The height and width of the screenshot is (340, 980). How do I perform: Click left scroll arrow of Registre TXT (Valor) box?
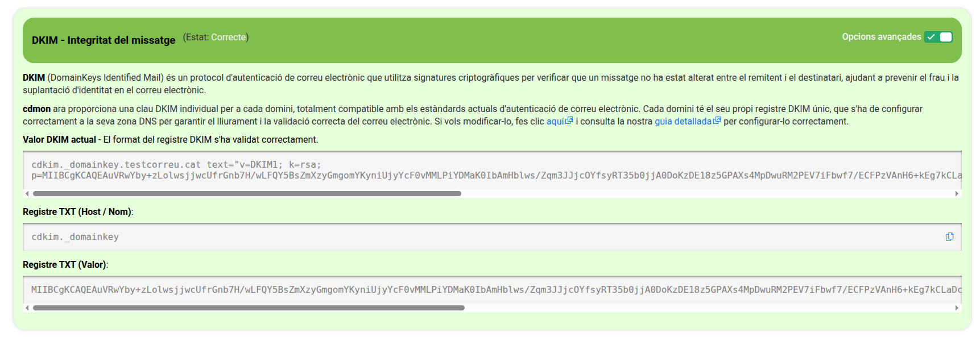coord(27,308)
